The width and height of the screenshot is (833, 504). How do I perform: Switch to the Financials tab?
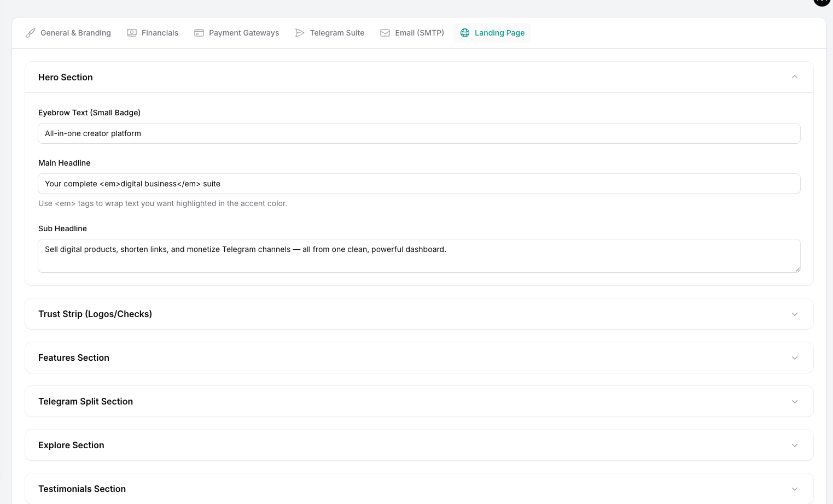(160, 33)
